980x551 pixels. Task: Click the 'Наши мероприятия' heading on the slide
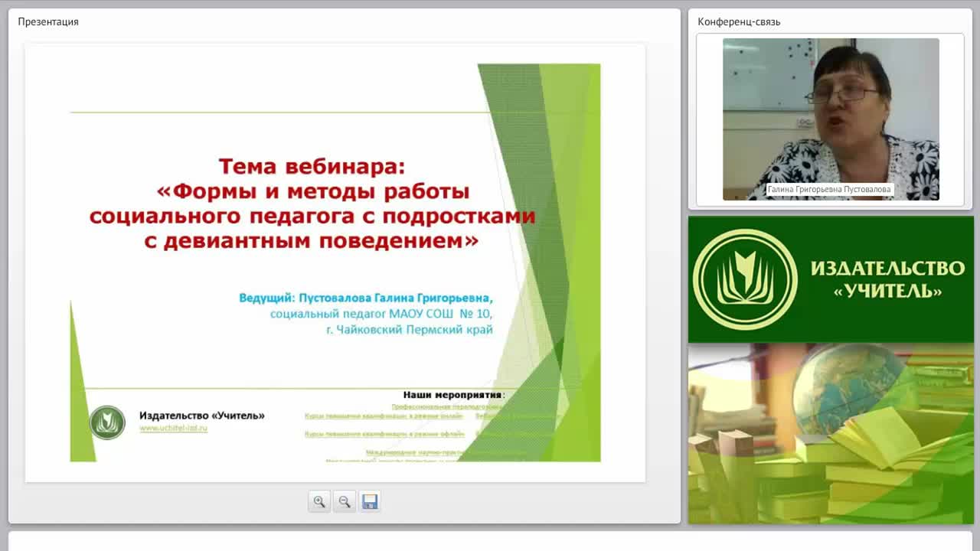point(452,395)
